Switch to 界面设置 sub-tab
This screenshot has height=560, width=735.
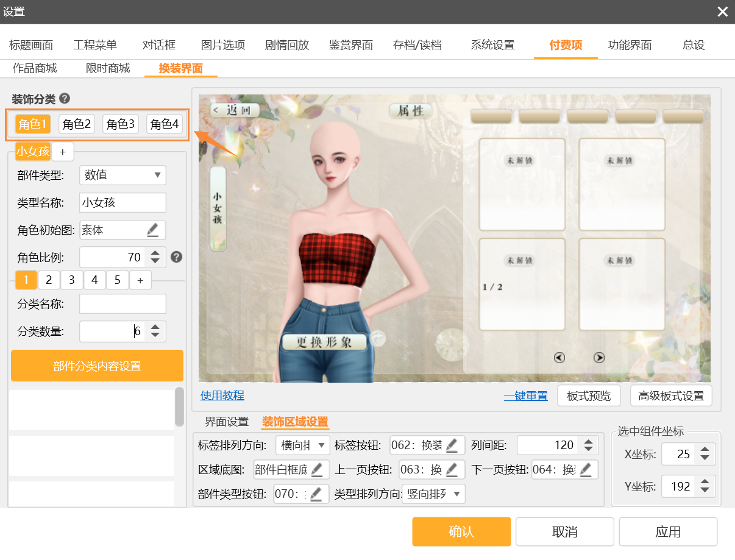coord(226,422)
